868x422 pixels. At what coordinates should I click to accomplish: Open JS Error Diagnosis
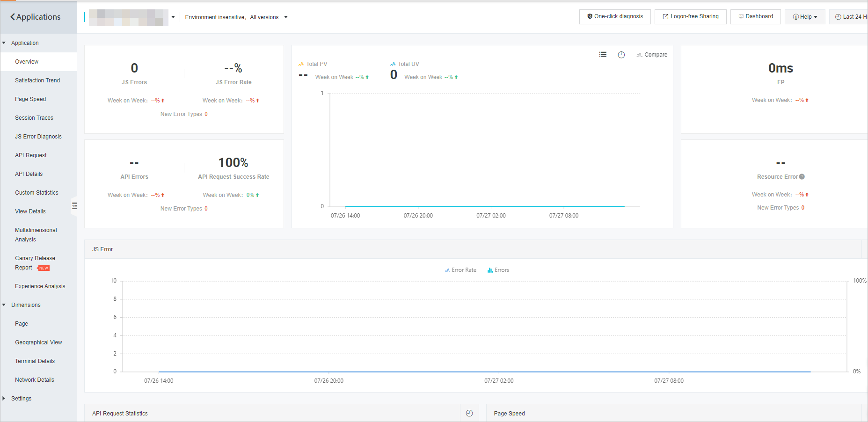[38, 137]
